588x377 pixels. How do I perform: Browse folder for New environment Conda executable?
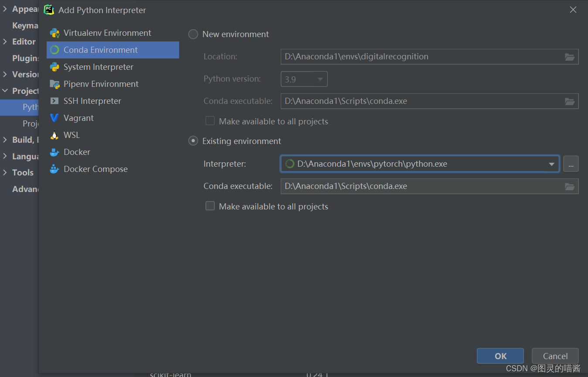[570, 101]
